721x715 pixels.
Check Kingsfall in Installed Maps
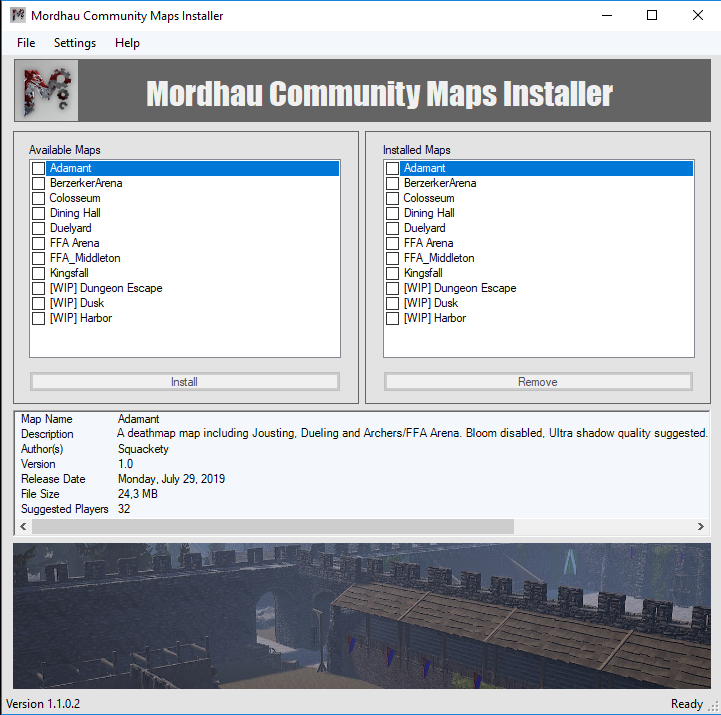coord(393,274)
